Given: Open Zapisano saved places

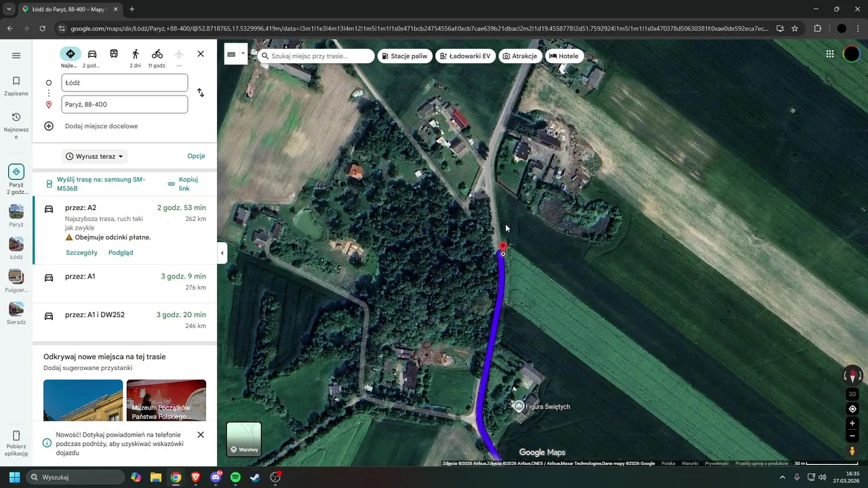Looking at the screenshot, I should pyautogui.click(x=16, y=86).
